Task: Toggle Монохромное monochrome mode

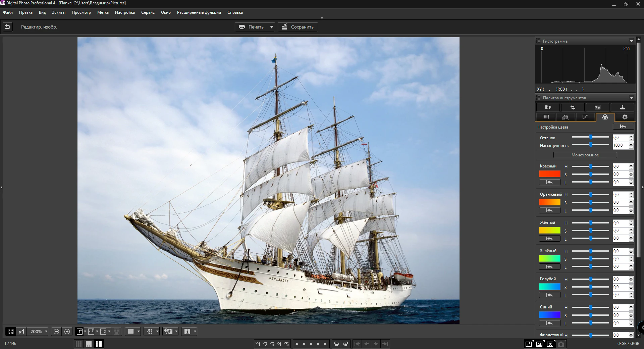Action: (x=585, y=155)
